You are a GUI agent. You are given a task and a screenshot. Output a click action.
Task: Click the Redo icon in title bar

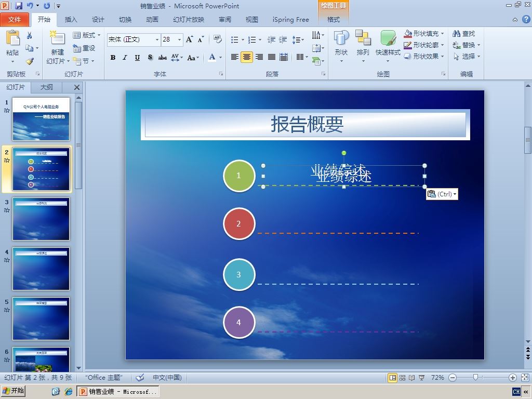click(x=47, y=6)
